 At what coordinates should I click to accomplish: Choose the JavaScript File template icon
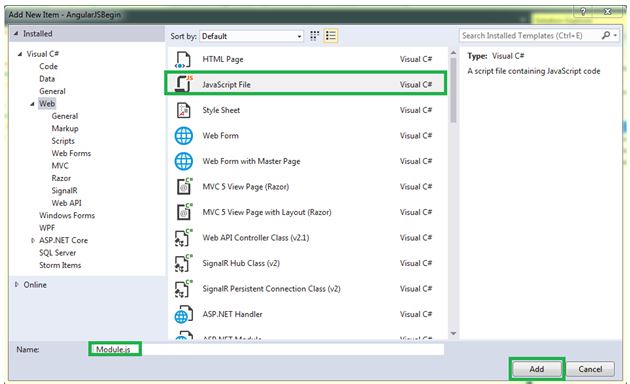(x=184, y=84)
